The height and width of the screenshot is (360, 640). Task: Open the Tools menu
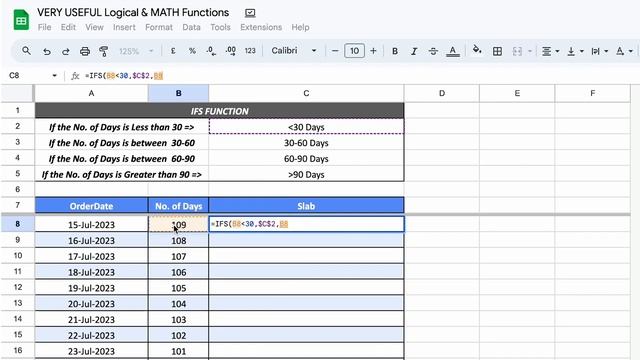pos(220,27)
